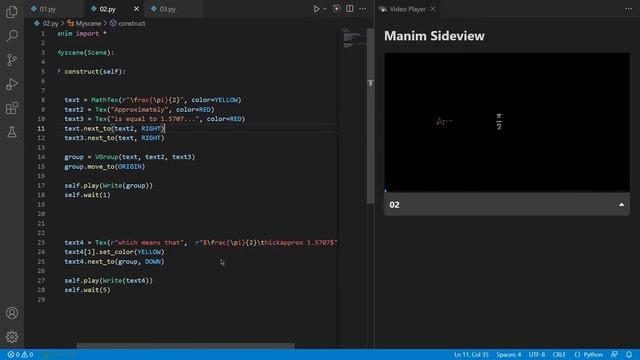Click the code minimap
Screen dimensions: 640x360
pyautogui.click(x=352, y=39)
